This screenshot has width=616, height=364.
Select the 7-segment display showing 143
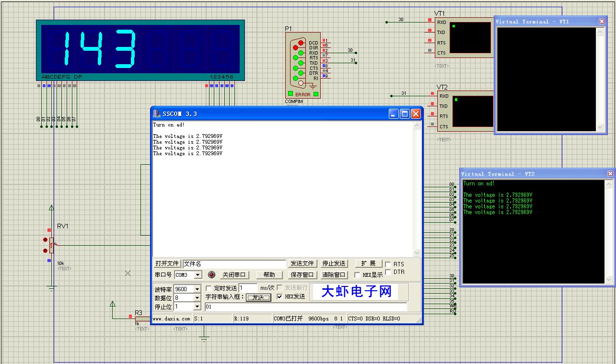point(140,49)
